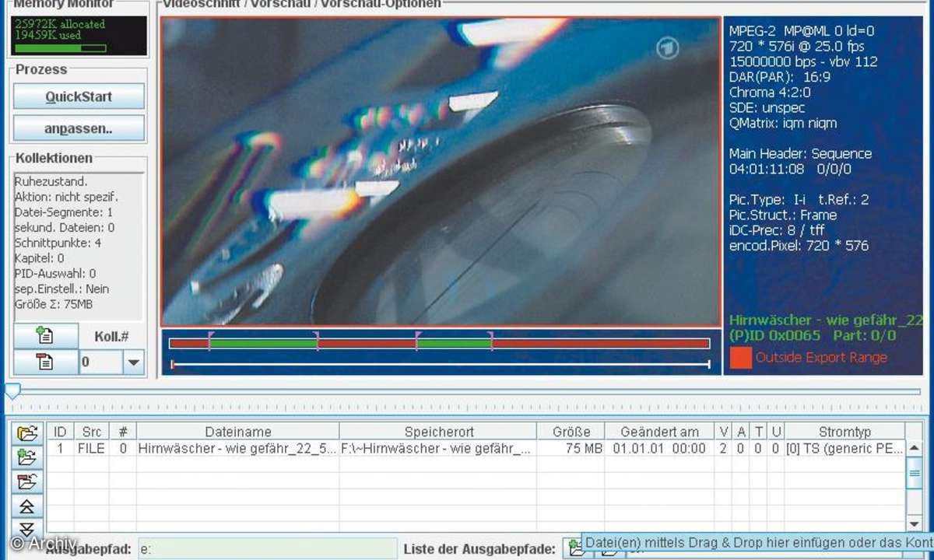This screenshot has height=560, width=934.
Task: Click 'Schnittpunkte: 4' in Kollektionen info
Action: 58,243
